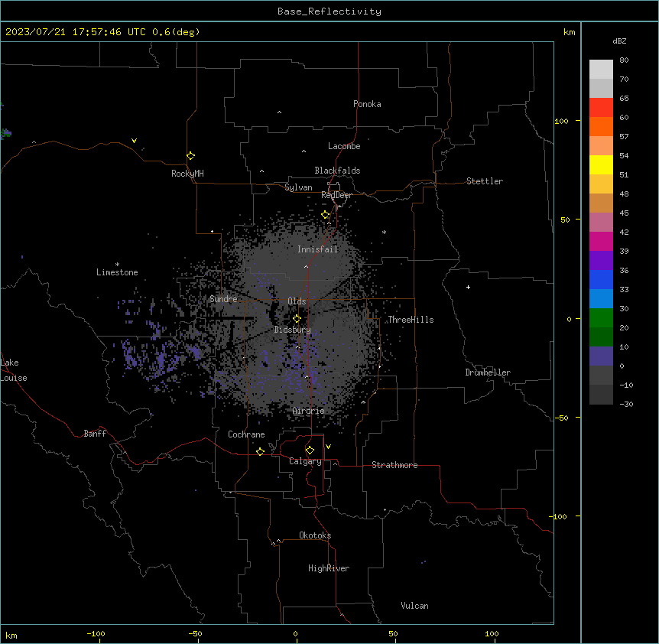Click the white plus marker north of Drumheller

(x=468, y=287)
